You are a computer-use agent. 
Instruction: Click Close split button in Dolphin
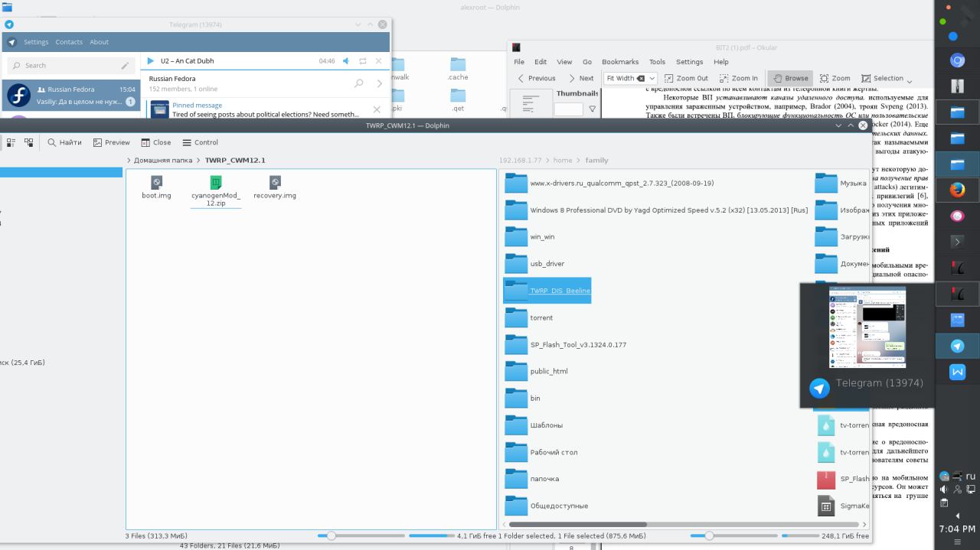pos(156,142)
